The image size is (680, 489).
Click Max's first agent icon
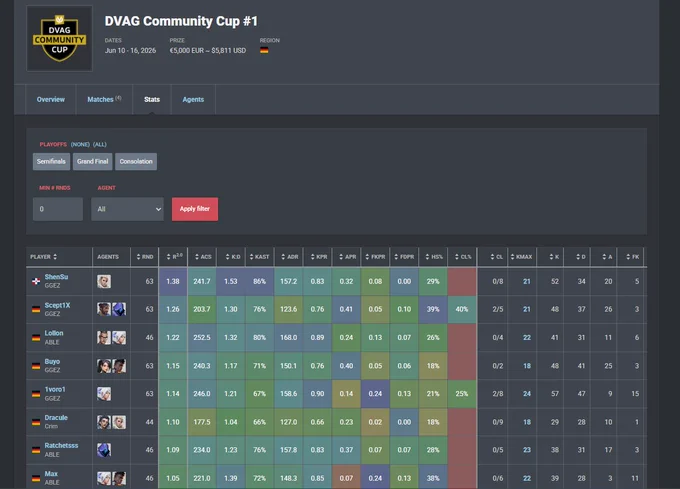click(x=104, y=478)
